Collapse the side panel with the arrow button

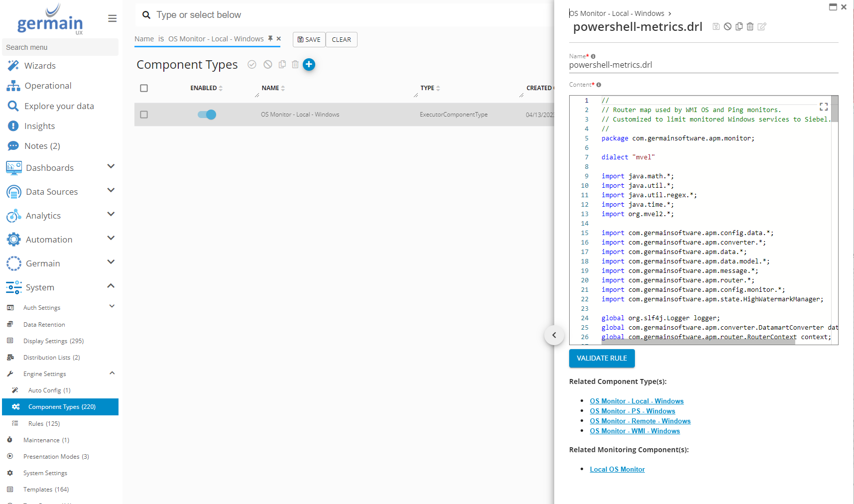[x=554, y=335]
